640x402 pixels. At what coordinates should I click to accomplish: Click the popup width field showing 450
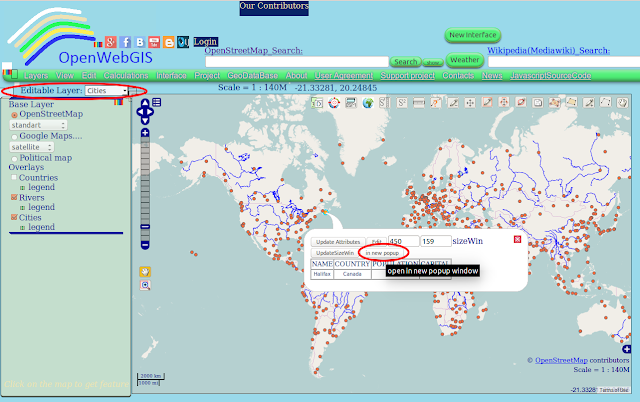pyautogui.click(x=404, y=241)
